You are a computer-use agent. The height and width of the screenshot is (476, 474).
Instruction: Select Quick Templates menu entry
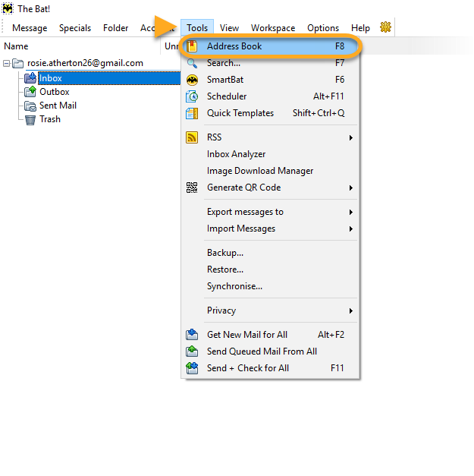pos(270,113)
